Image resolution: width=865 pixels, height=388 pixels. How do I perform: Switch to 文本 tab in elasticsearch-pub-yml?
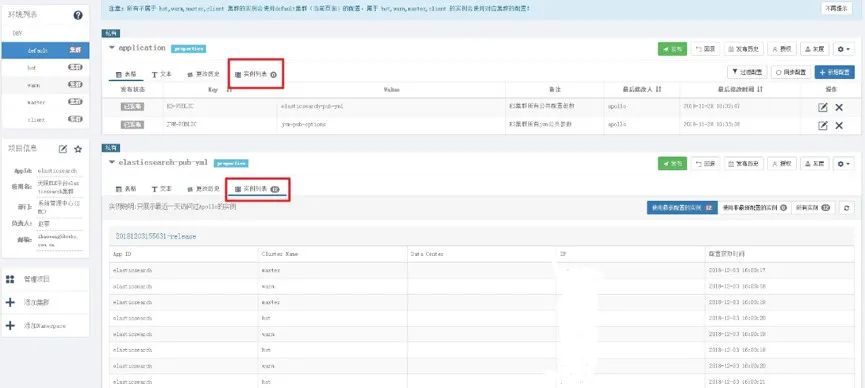(162, 189)
